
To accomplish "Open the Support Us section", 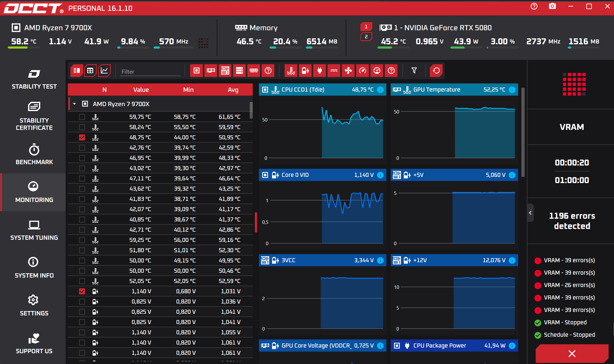I will point(34,343).
